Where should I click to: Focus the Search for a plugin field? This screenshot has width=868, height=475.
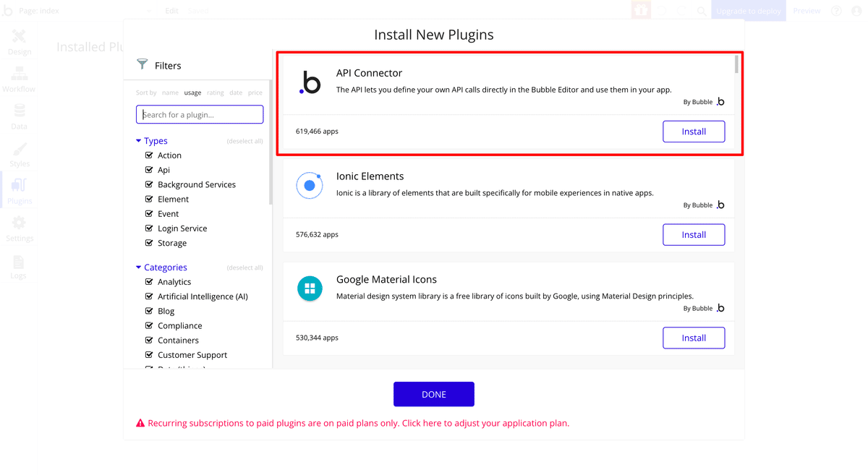tap(200, 114)
